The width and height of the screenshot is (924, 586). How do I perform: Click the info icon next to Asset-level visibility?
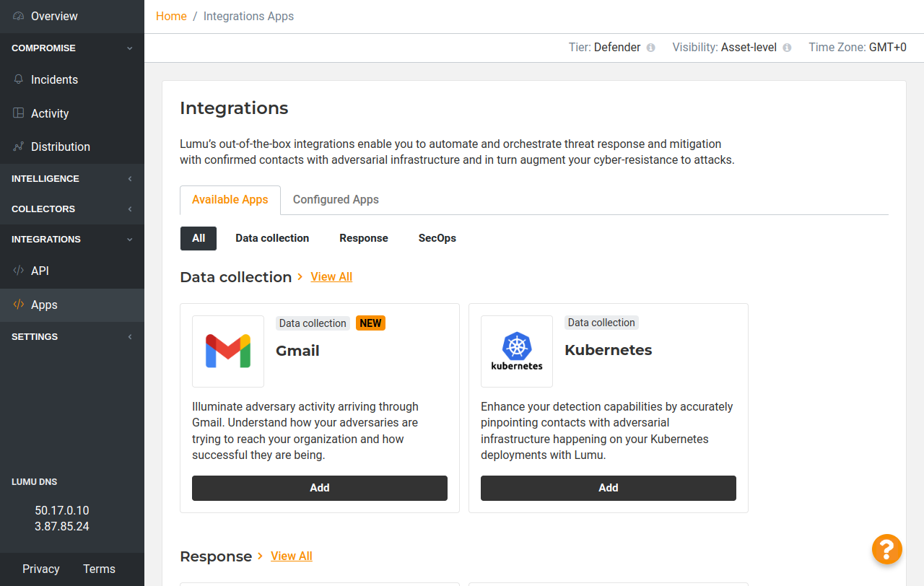787,48
